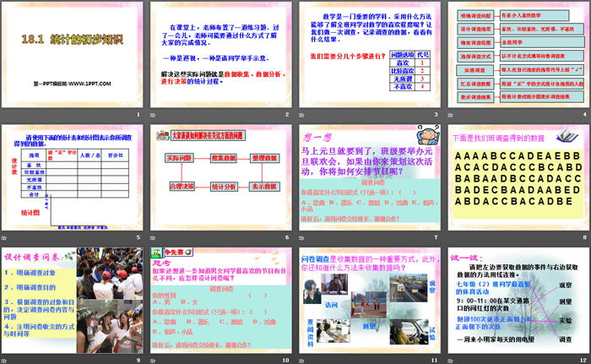Click the animation star icon under slide 2
The width and height of the screenshot is (591, 364).
154,115
